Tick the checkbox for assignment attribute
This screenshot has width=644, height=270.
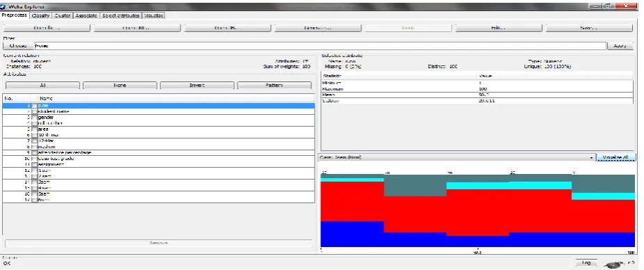click(35, 164)
